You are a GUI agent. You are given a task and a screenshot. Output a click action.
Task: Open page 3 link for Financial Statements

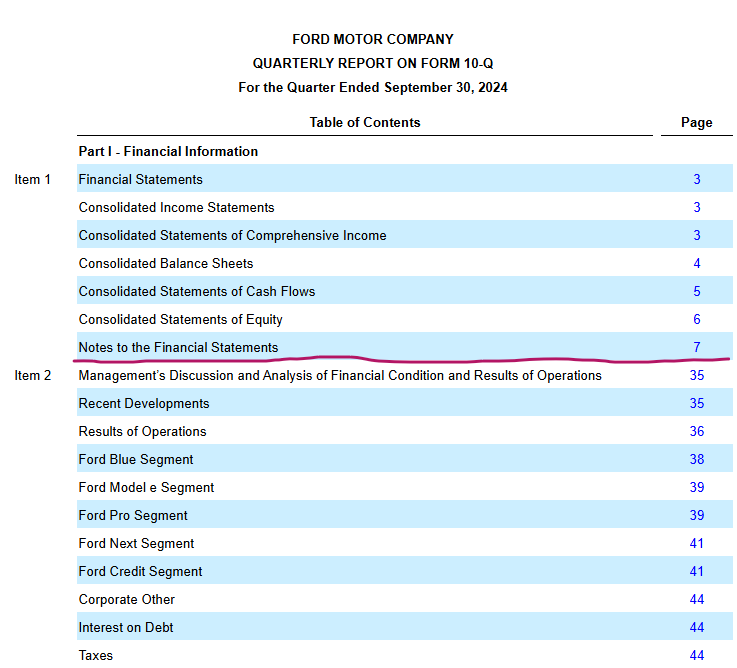pyautogui.click(x=697, y=179)
